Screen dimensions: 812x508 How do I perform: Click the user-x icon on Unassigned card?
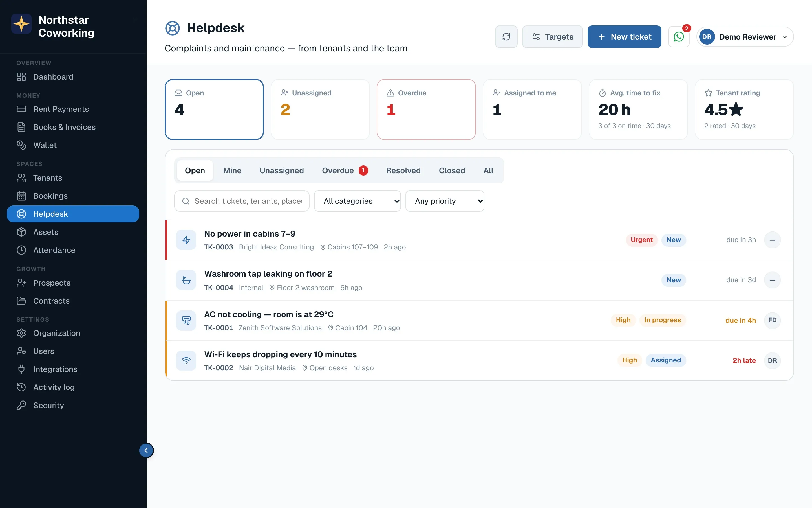pyautogui.click(x=284, y=93)
